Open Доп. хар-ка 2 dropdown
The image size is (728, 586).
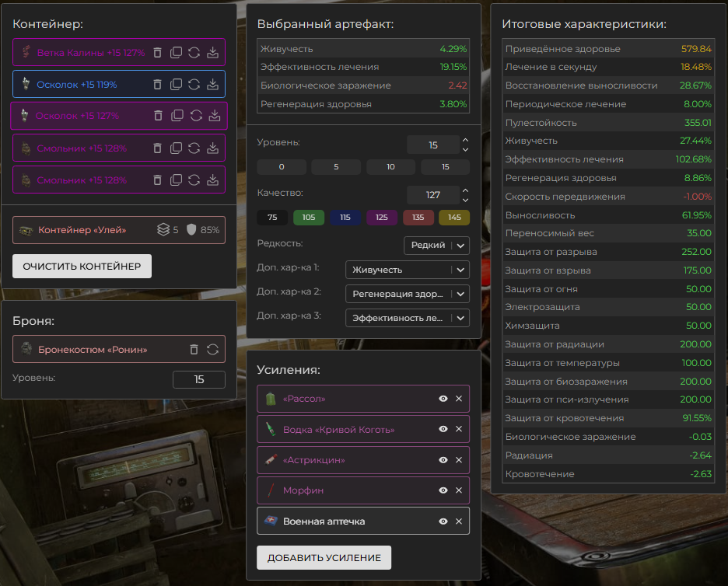(x=408, y=294)
